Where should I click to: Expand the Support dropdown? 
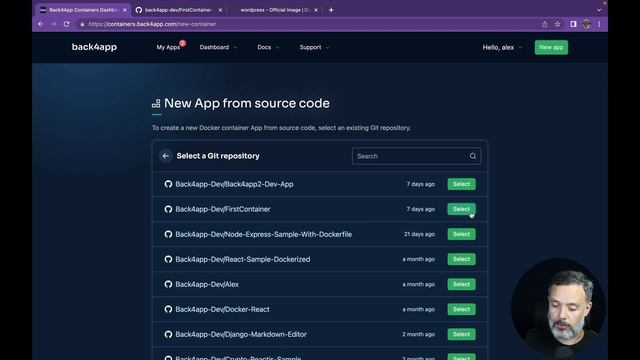pos(314,47)
